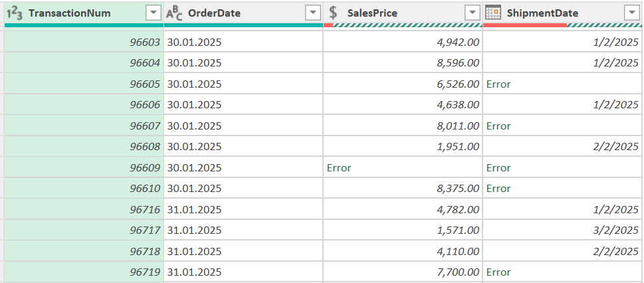This screenshot has width=644, height=283.
Task: Click the whole number type icon on TransactionNum
Action: (x=16, y=13)
